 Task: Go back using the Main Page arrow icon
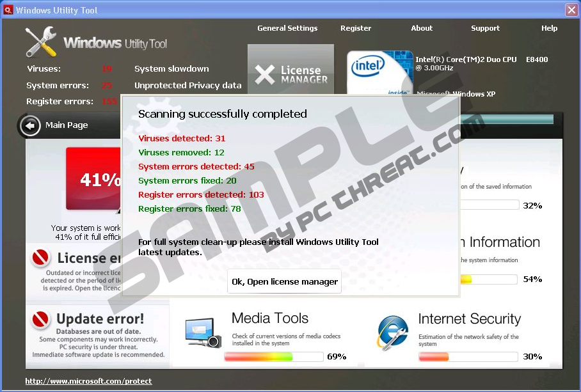point(30,126)
